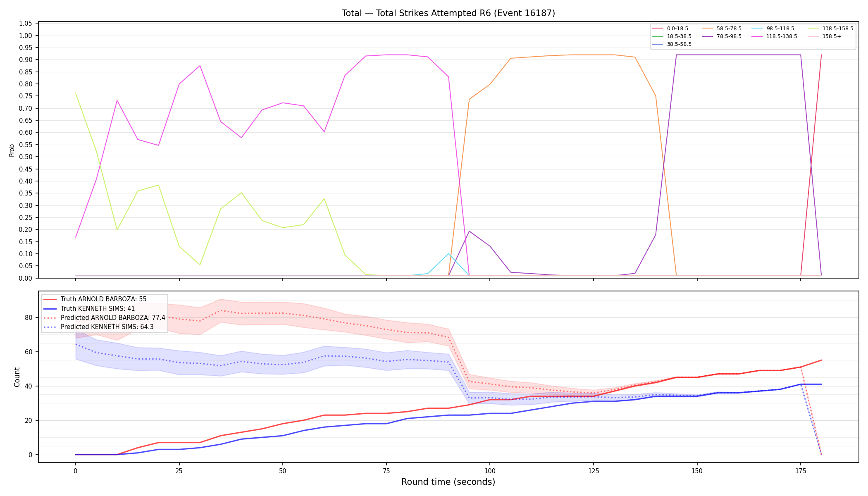Image resolution: width=868 pixels, height=496 pixels.
Task: Click 'Truth ARNOLD BARBOZA: 55' legend entry
Action: click(x=95, y=299)
